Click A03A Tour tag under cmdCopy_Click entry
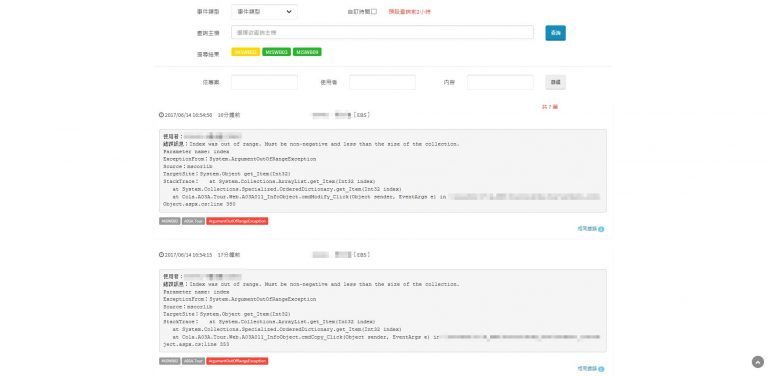The image size is (768, 376). 193,361
